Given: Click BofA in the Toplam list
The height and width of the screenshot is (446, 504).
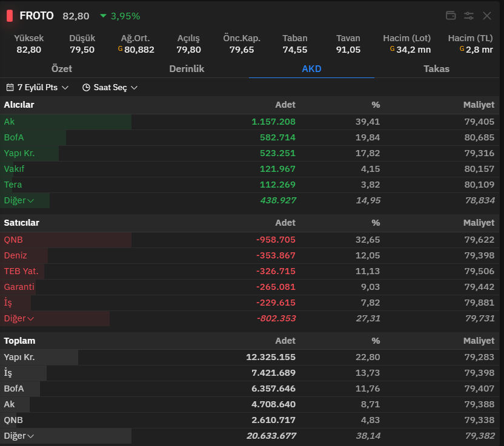Looking at the screenshot, I should (14, 389).
